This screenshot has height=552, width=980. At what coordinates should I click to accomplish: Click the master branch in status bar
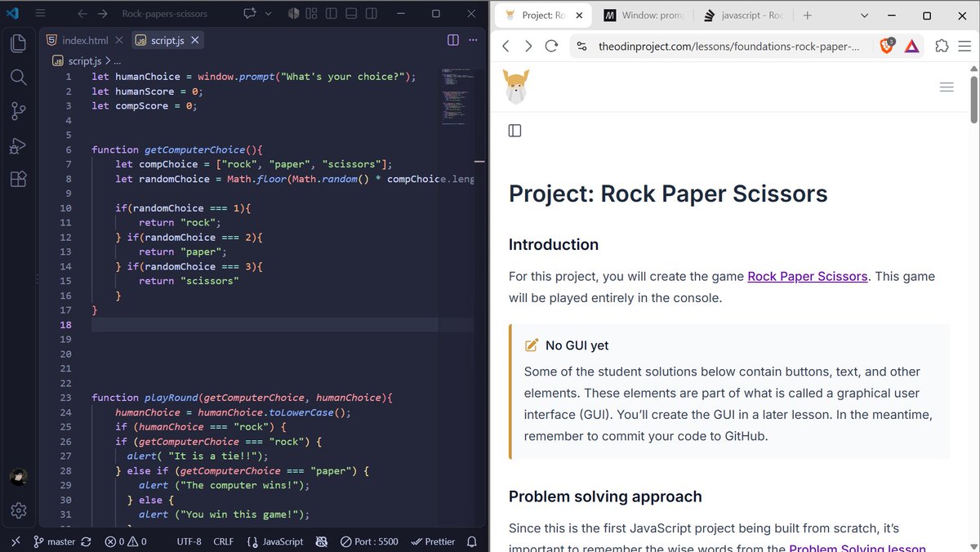tap(55, 541)
